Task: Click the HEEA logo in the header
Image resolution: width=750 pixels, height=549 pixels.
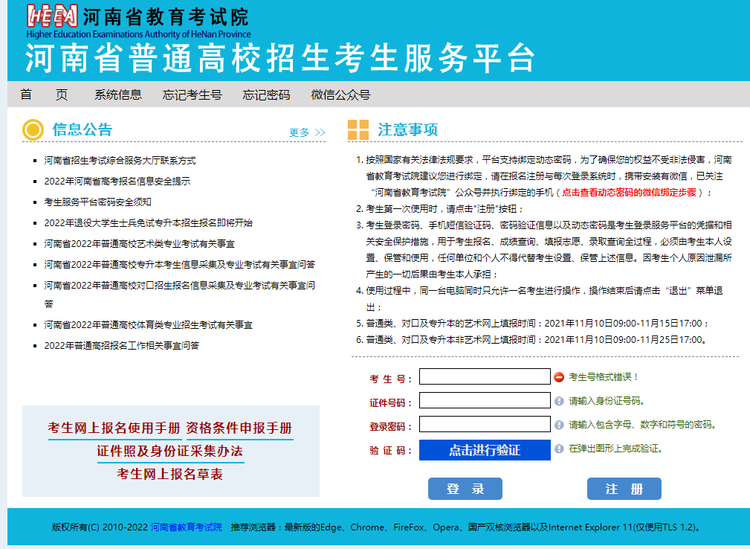Action: pos(52,15)
